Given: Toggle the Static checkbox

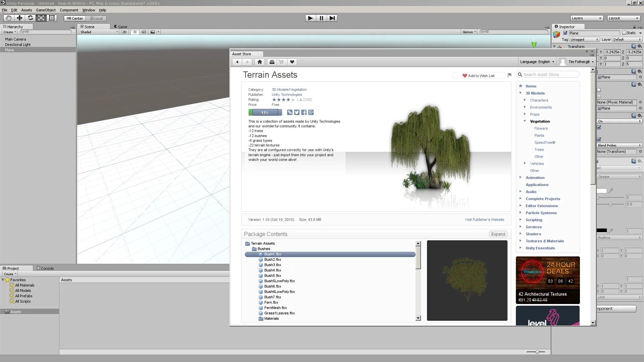Looking at the screenshot, I should coord(624,33).
